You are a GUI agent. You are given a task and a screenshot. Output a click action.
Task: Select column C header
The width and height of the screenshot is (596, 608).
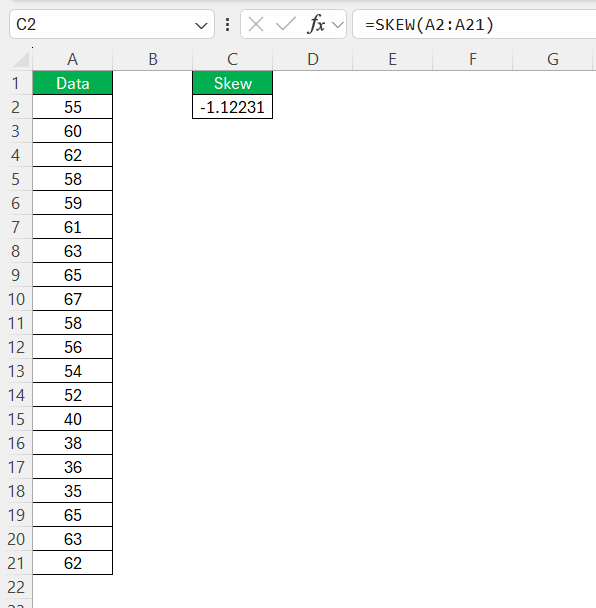pos(233,59)
